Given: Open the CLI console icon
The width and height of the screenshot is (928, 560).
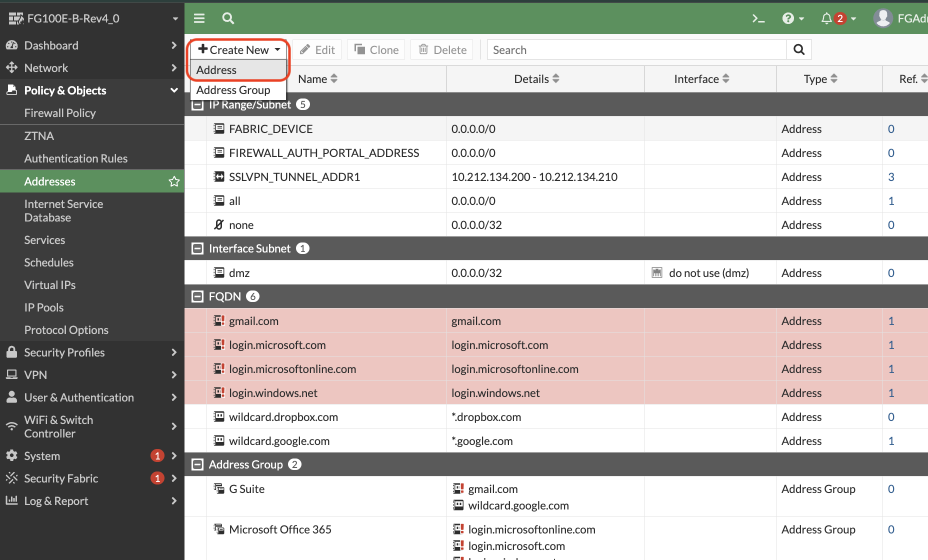Looking at the screenshot, I should click(758, 18).
